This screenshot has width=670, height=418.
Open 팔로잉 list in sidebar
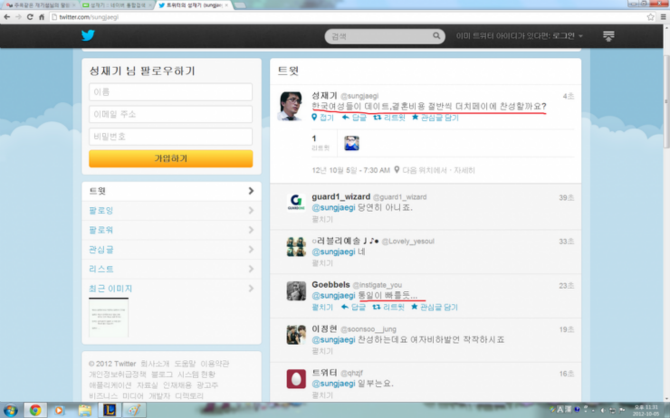coord(171,211)
